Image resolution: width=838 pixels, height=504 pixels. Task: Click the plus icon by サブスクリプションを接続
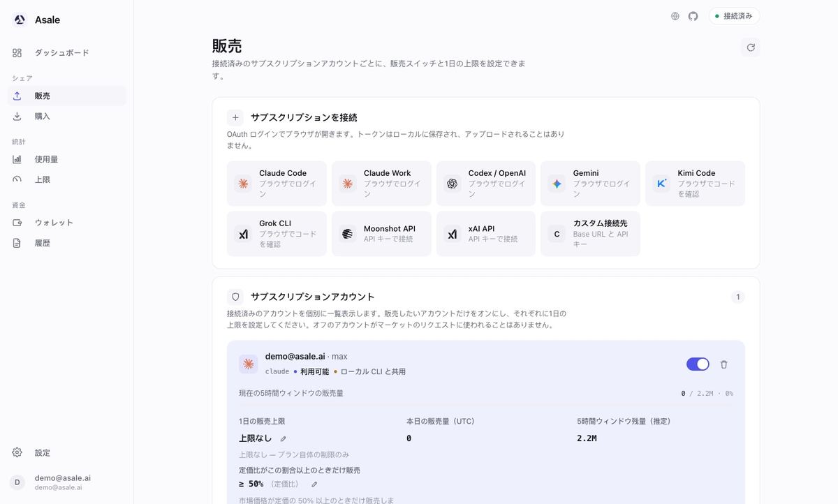pos(235,117)
